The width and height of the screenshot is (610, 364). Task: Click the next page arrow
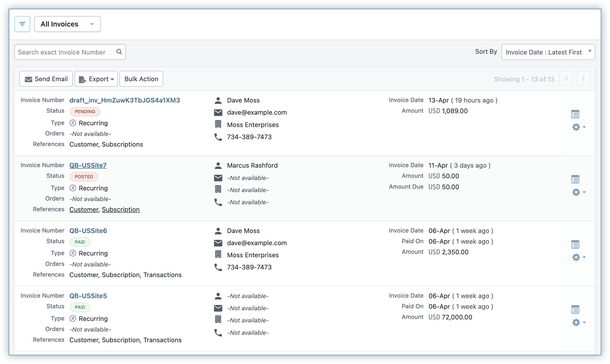tap(583, 79)
